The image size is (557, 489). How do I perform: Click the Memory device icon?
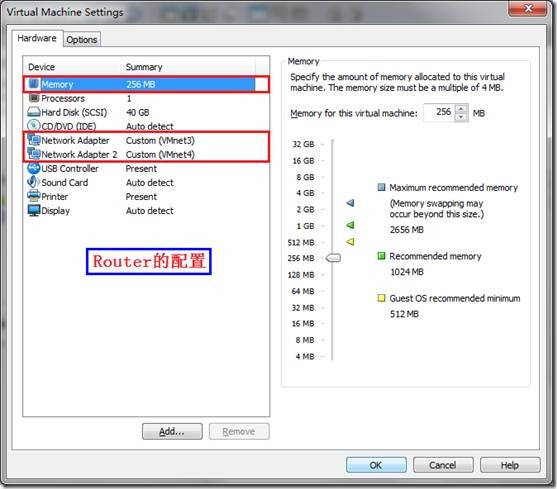point(34,84)
